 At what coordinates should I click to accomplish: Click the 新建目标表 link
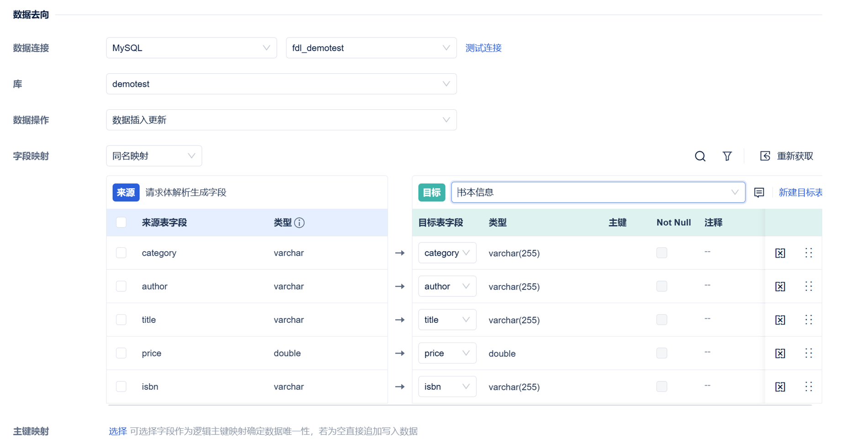click(x=800, y=193)
